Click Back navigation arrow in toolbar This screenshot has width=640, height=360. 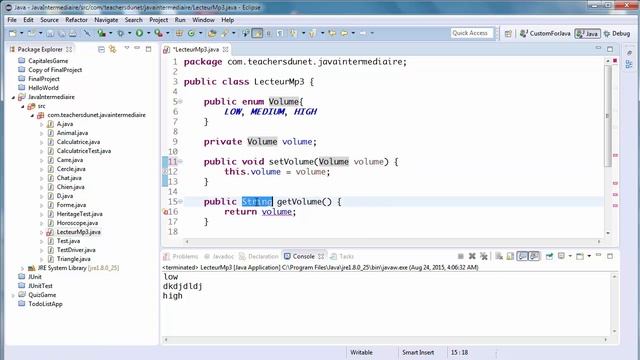[344, 33]
